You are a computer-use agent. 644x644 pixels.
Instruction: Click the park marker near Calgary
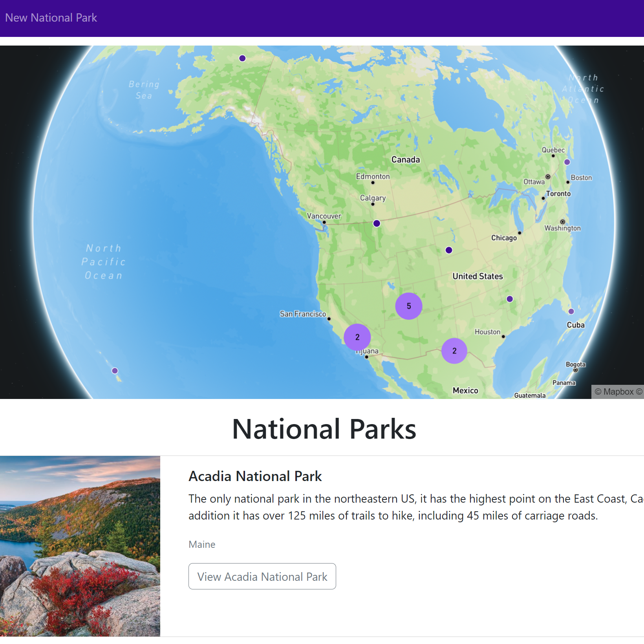point(376,223)
